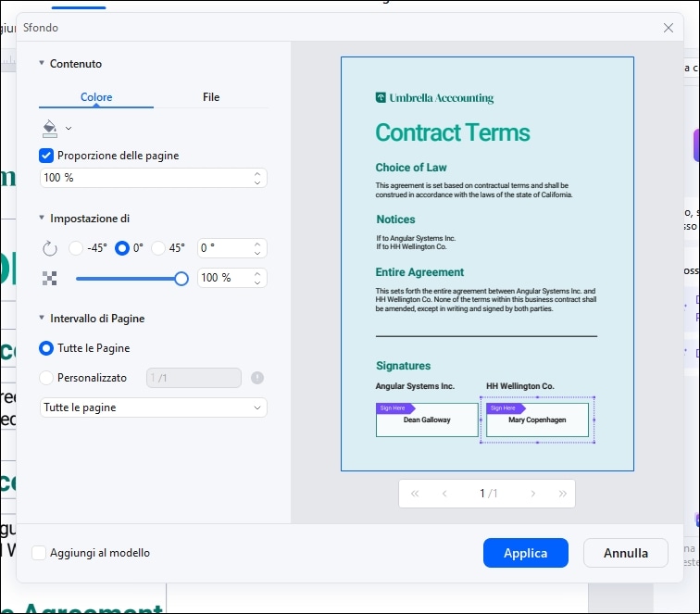Viewport: 700px width, 614px height.
Task: Select the 45° rotation option
Action: click(158, 248)
